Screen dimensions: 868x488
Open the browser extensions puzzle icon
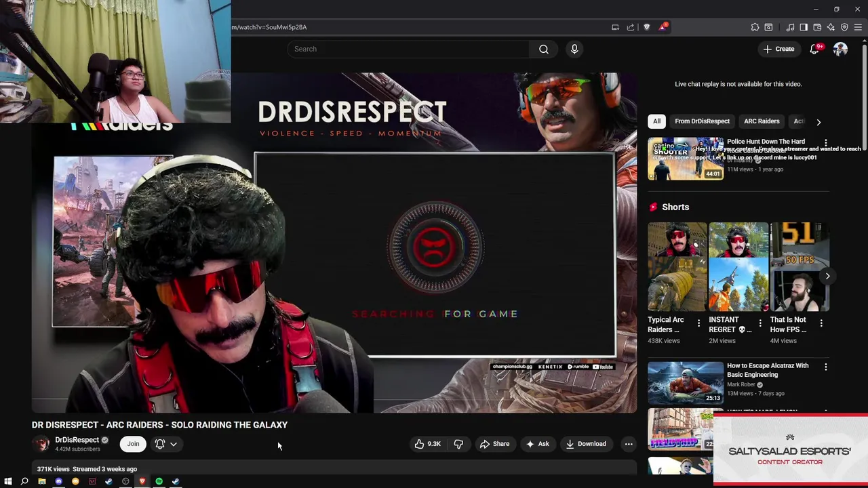tap(755, 27)
